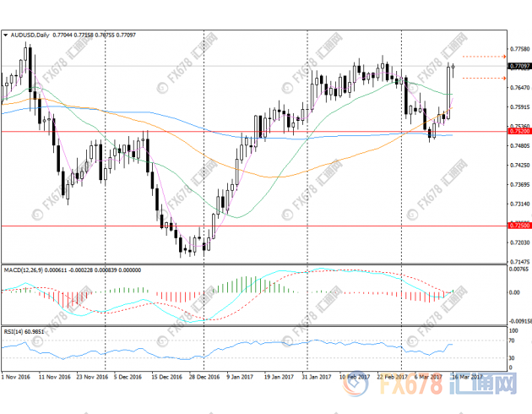532x414 pixels.
Task: Click the 0.00 level on MACD scale
Action: pos(513,292)
